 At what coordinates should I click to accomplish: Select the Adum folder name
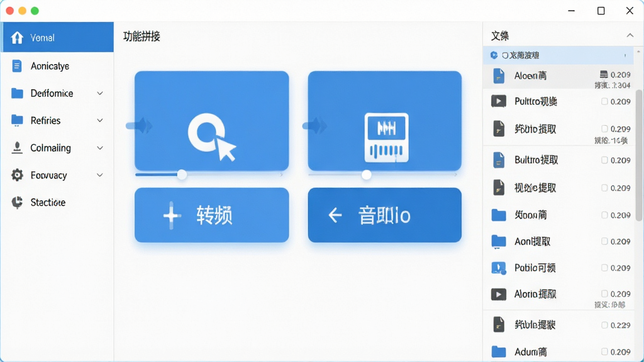click(x=531, y=352)
